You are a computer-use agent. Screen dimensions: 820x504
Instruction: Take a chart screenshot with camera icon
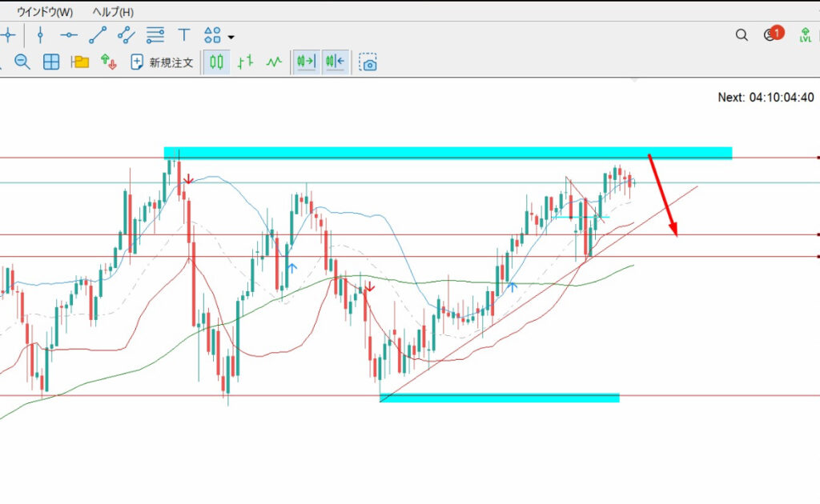[368, 62]
